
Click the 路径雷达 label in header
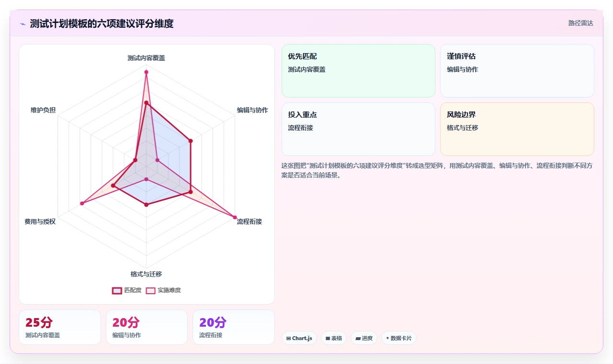(581, 23)
